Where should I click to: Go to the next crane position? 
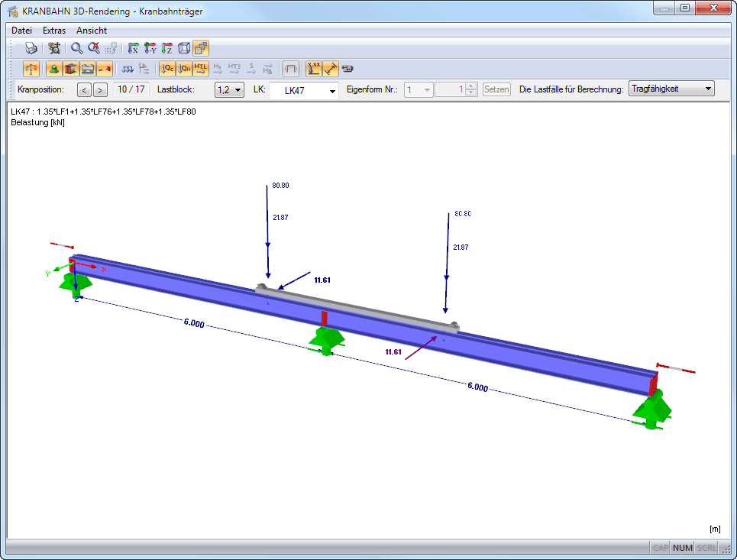pos(101,90)
